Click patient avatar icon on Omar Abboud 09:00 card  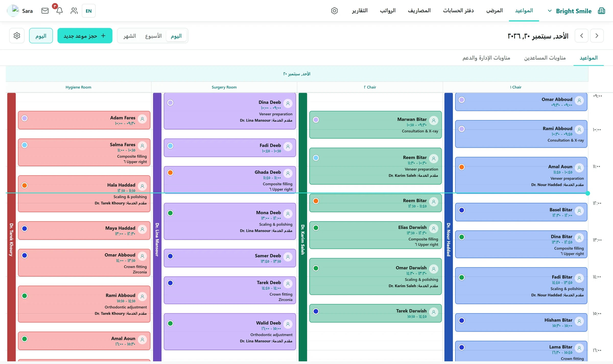tap(579, 101)
